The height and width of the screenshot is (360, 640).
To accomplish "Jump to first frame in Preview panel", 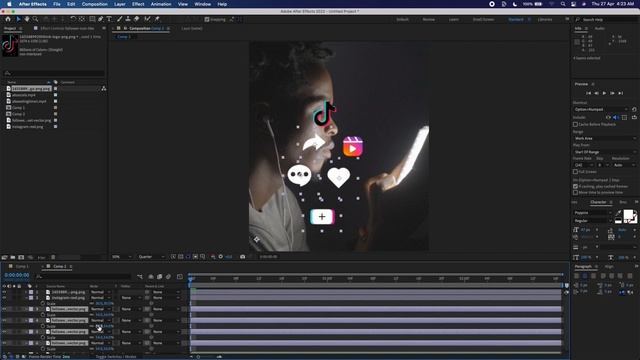I will point(588,93).
